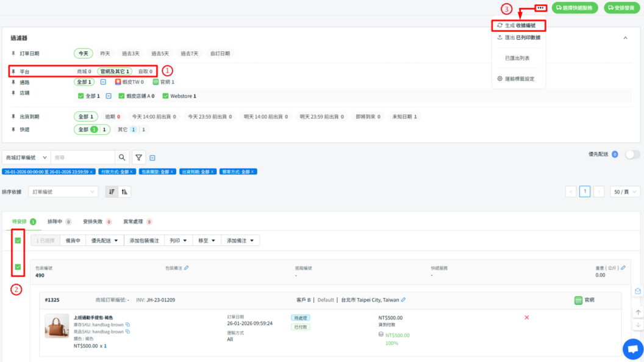644x362 pixels.
Task: Copy the 庫存SKU handbag-brown value
Action: [128, 324]
